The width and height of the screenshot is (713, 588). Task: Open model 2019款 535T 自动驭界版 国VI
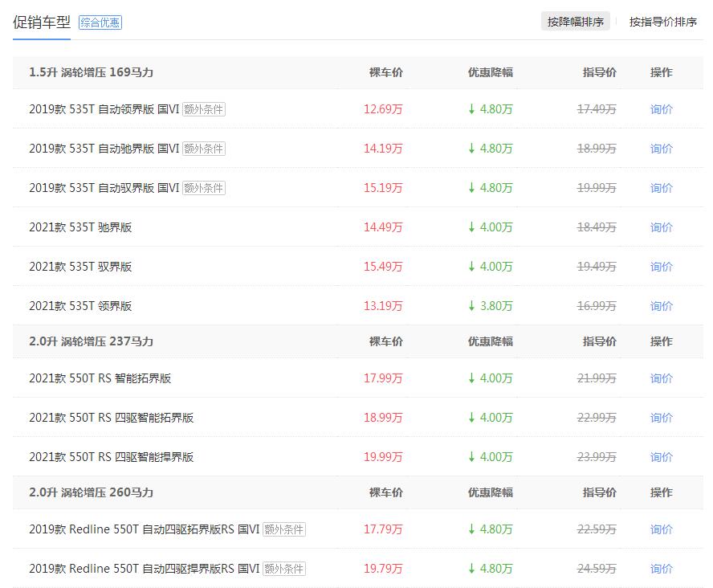[104, 188]
